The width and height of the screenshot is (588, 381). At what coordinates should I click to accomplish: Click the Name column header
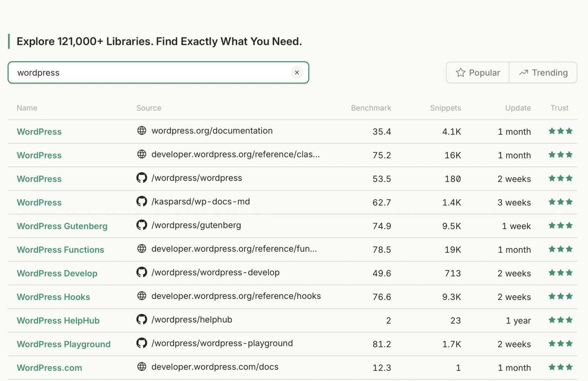[27, 108]
